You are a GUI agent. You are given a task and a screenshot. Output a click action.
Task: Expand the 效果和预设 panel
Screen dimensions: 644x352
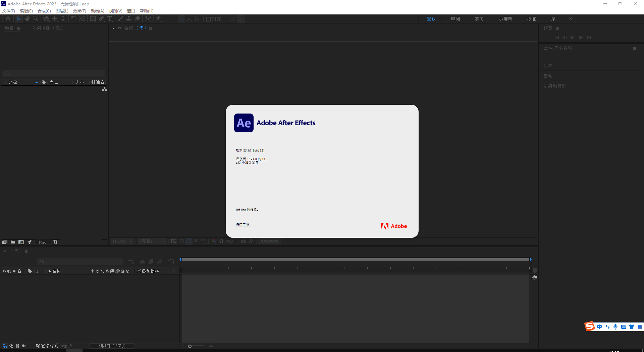pyautogui.click(x=555, y=86)
